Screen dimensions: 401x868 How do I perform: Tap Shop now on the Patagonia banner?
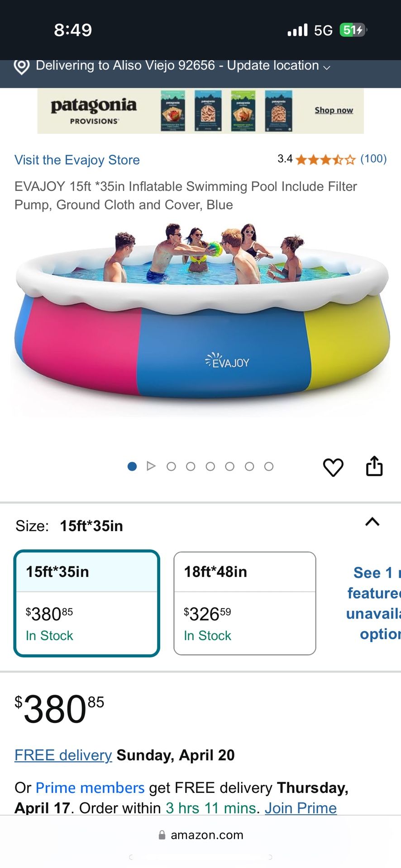coord(334,110)
